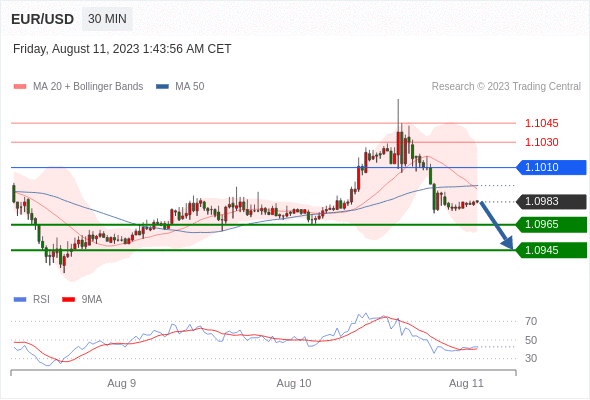
Task: Click the red 9MA legend swatch
Action: pos(68,300)
